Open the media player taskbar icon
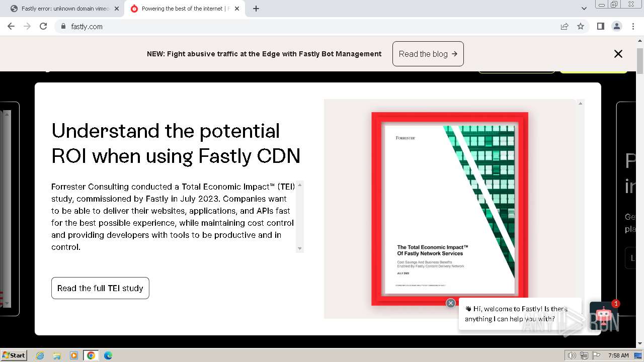 tap(74, 355)
